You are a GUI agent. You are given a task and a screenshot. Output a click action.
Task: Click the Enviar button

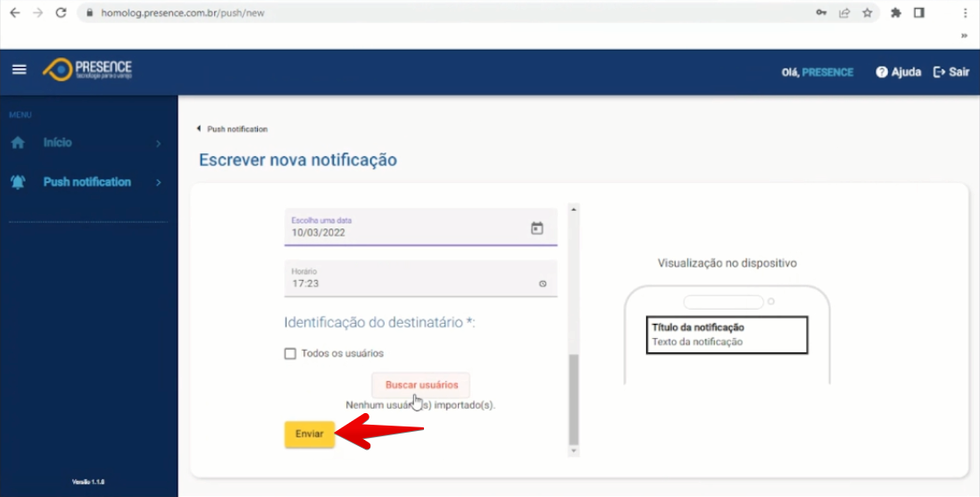(x=310, y=434)
